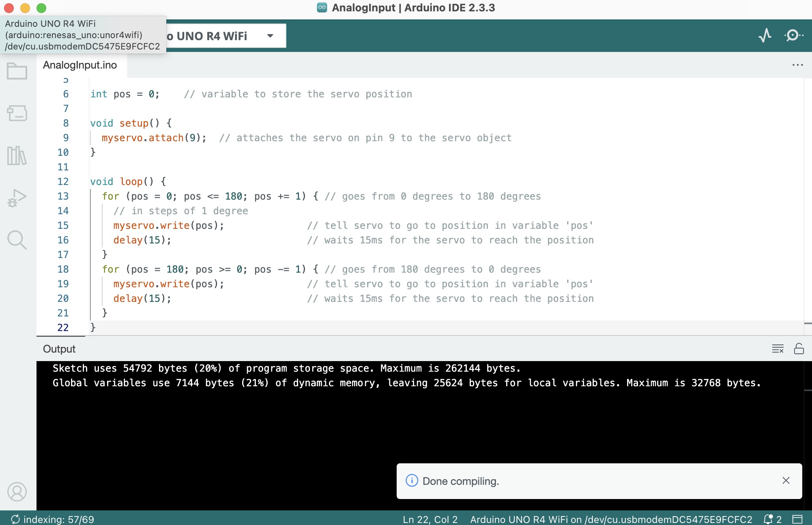Click line number 13 in the gutter
Screen dimensions: 812x525
click(63, 196)
